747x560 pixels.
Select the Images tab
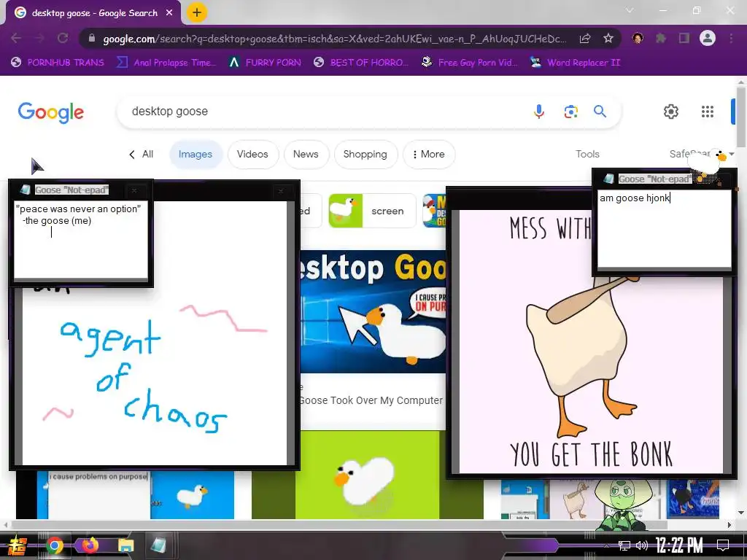(x=196, y=155)
